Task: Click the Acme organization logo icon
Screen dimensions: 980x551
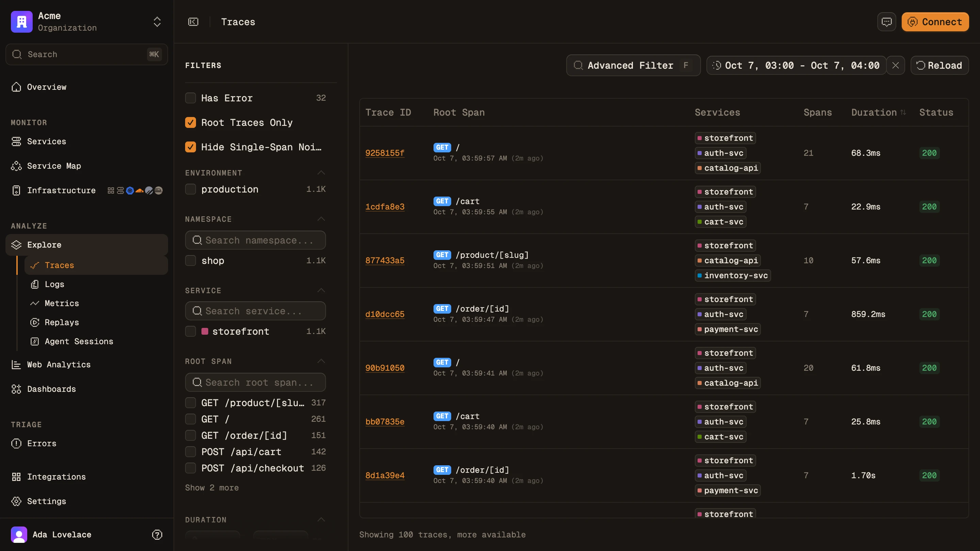Action: point(22,22)
